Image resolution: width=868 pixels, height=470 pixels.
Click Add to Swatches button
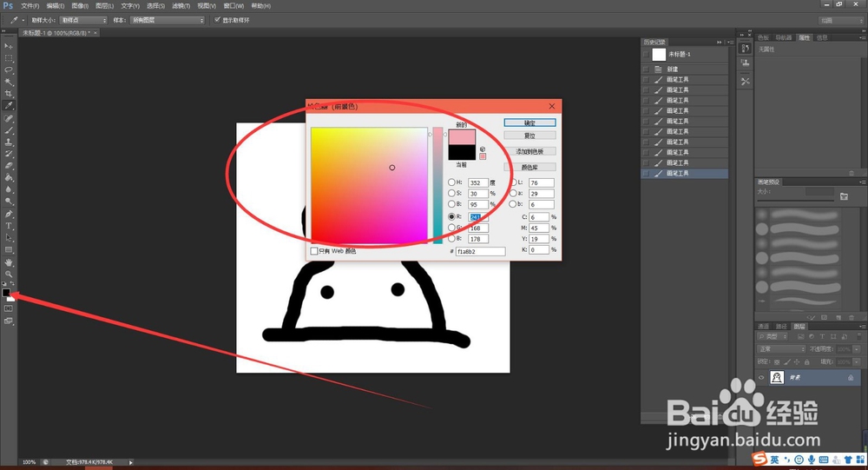529,151
